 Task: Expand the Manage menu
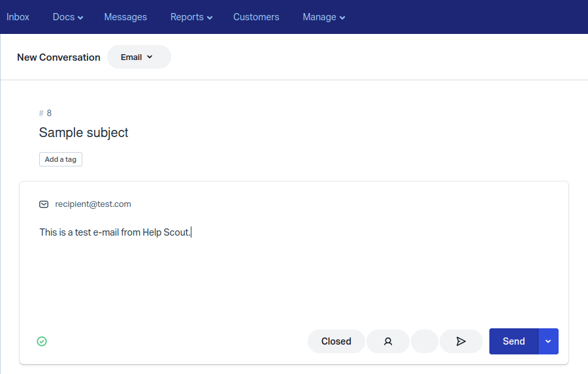click(x=323, y=17)
